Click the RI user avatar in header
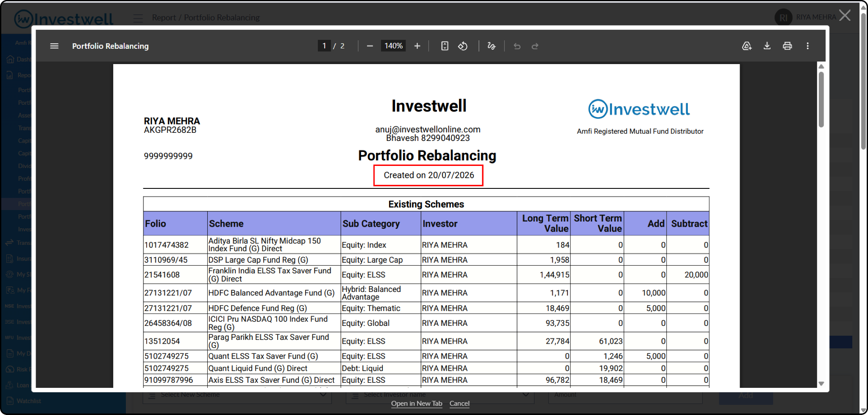The width and height of the screenshot is (868, 415). coord(783,17)
